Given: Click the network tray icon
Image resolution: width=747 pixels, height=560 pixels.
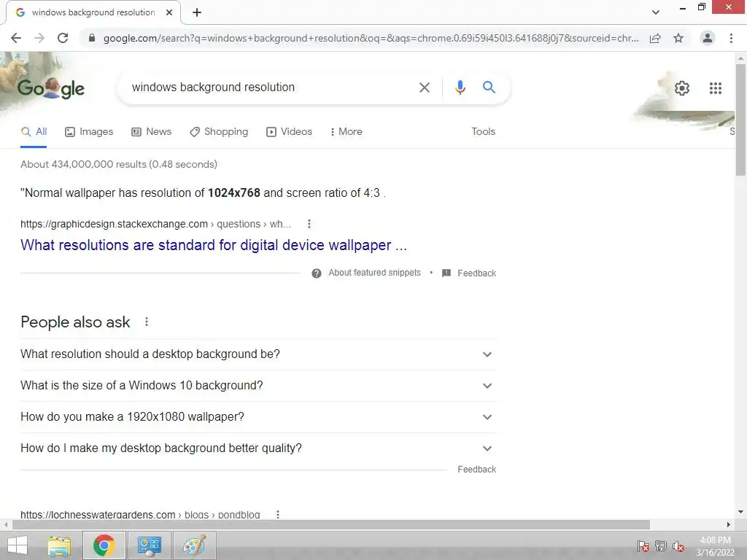Looking at the screenshot, I should pos(661,546).
